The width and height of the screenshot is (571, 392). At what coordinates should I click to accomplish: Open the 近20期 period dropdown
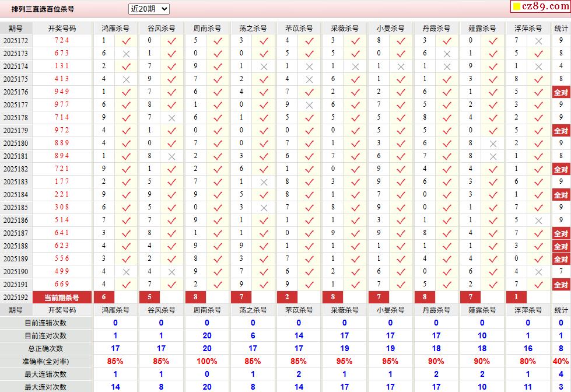click(x=149, y=9)
